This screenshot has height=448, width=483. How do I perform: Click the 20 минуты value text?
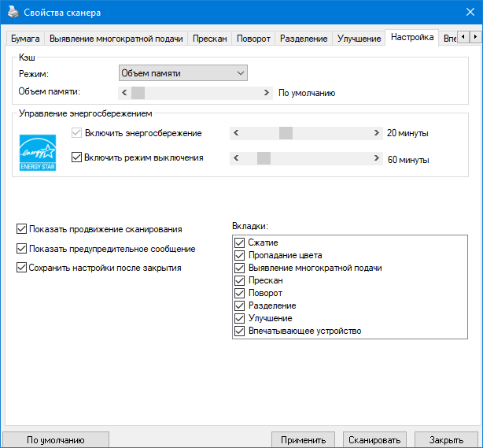pyautogui.click(x=407, y=133)
